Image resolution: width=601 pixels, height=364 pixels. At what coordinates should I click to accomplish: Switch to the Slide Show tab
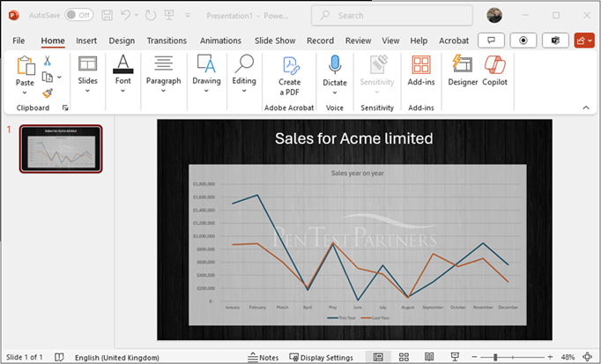275,41
